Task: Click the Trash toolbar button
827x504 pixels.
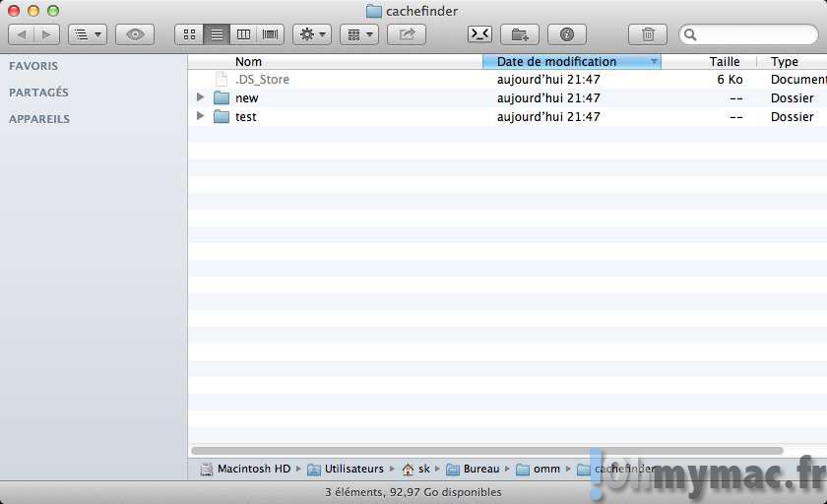Action: pyautogui.click(x=648, y=34)
